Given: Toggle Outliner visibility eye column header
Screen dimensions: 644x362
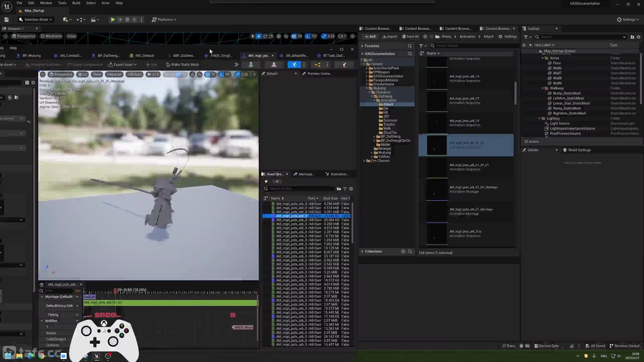Looking at the screenshot, I should click(x=524, y=45).
